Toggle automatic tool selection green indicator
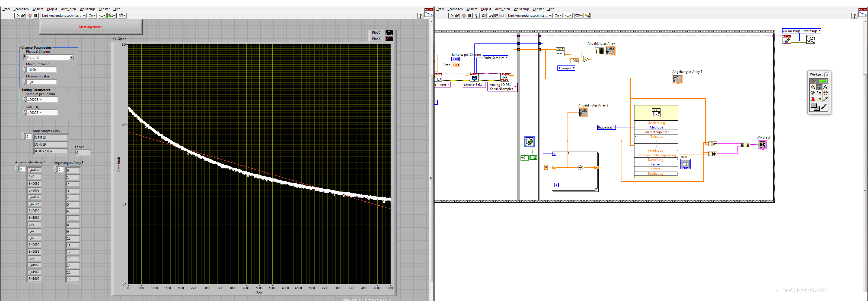 823,81
